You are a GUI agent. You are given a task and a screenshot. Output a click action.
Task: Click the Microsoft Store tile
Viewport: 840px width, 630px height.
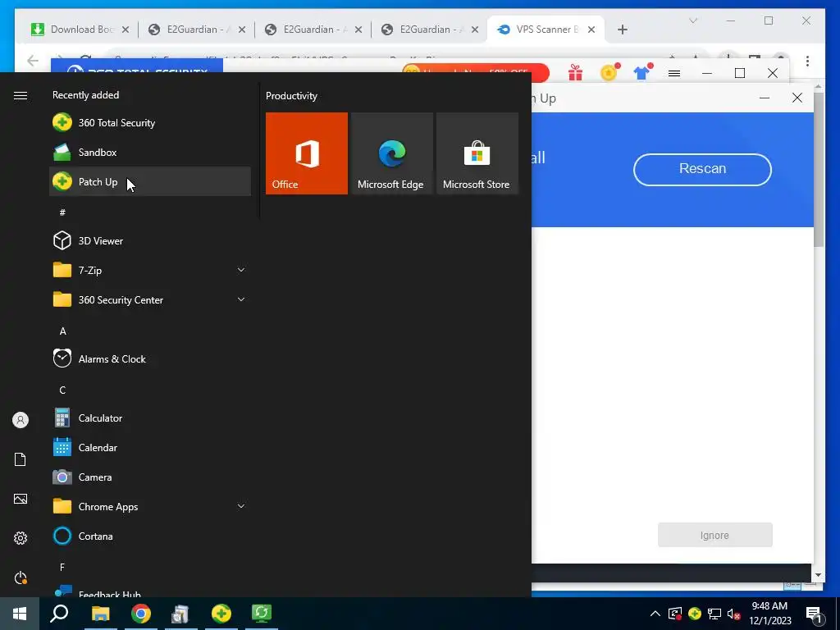click(477, 153)
